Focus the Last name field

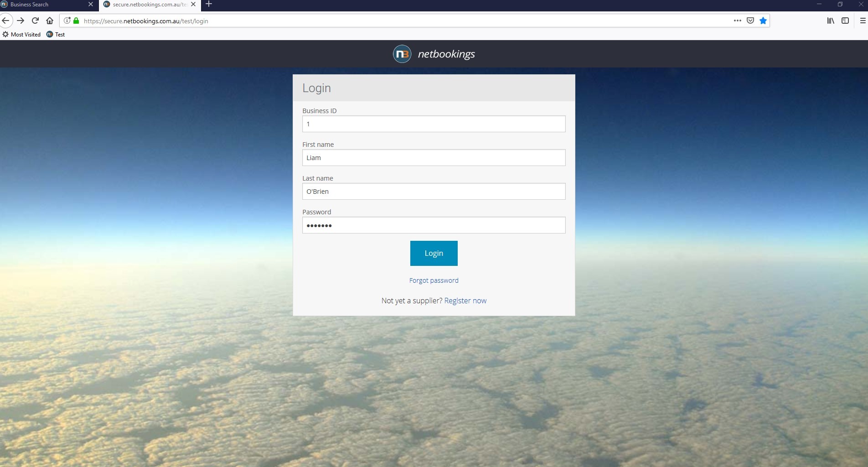point(434,191)
